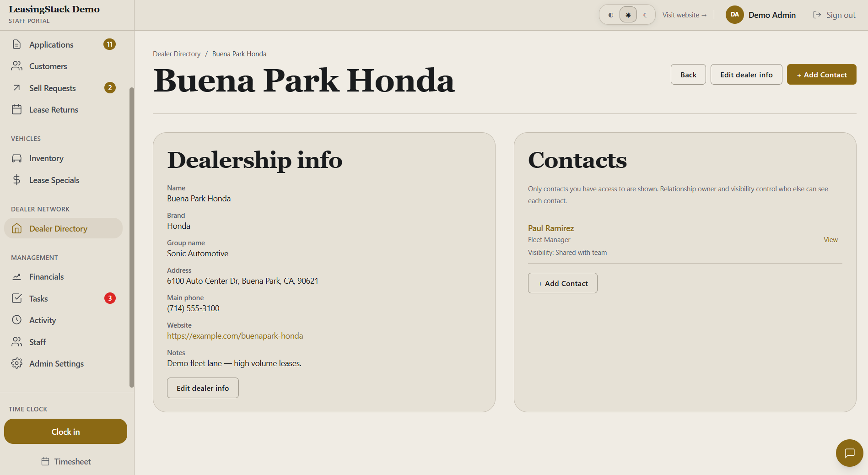Click the sign out arrow icon
The height and width of the screenshot is (475, 868).
(817, 15)
